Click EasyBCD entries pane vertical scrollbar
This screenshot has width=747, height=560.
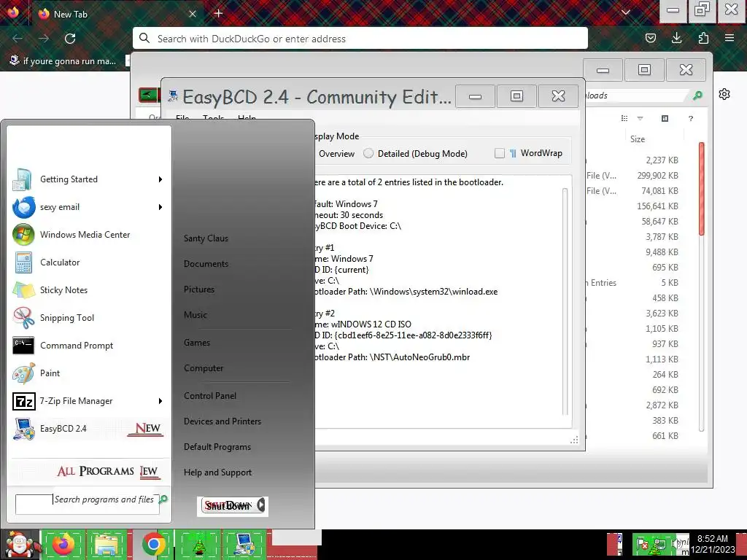click(565, 302)
